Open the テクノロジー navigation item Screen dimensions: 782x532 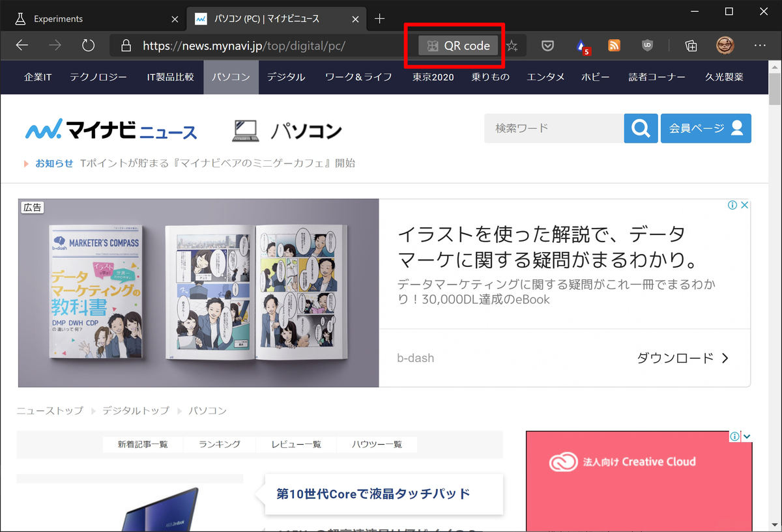pyautogui.click(x=98, y=77)
